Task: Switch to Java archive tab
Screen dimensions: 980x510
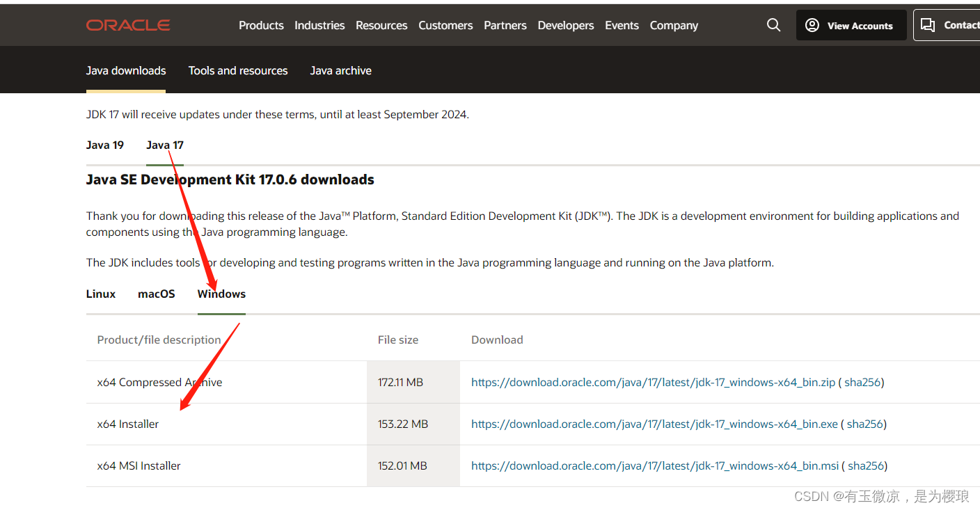Action: point(340,70)
